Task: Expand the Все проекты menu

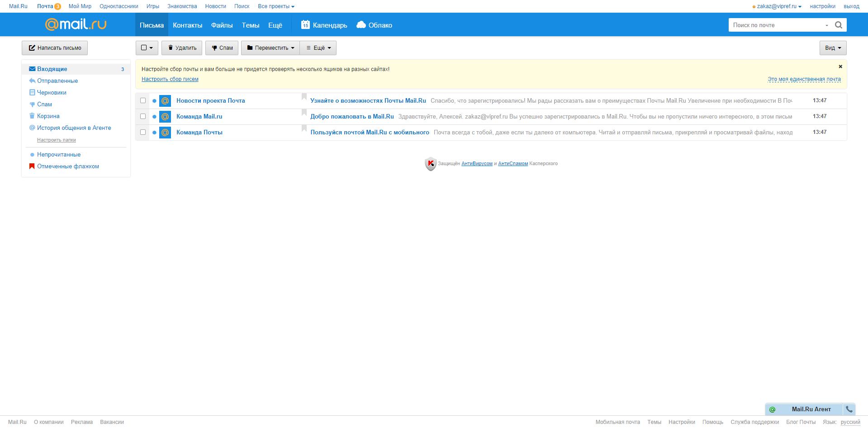Action: coord(276,6)
